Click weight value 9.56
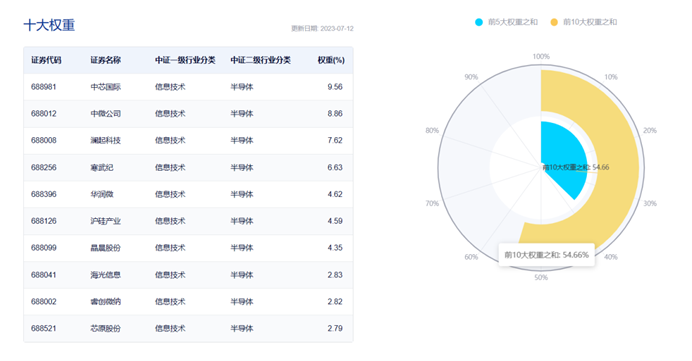Screen dimensions: 692x361 (335, 87)
